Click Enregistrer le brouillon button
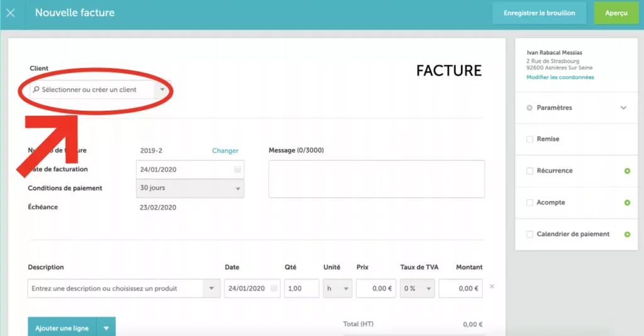 pos(539,13)
